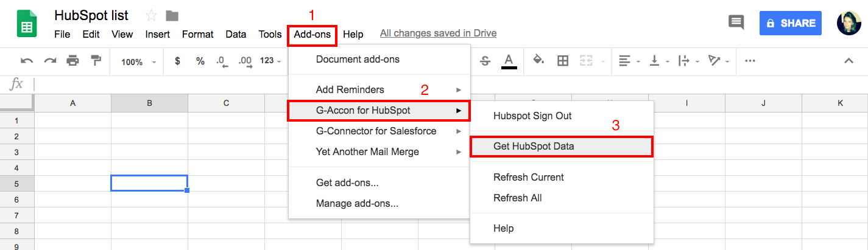Move document using the folder icon
The width and height of the screenshot is (868, 250).
(x=172, y=15)
